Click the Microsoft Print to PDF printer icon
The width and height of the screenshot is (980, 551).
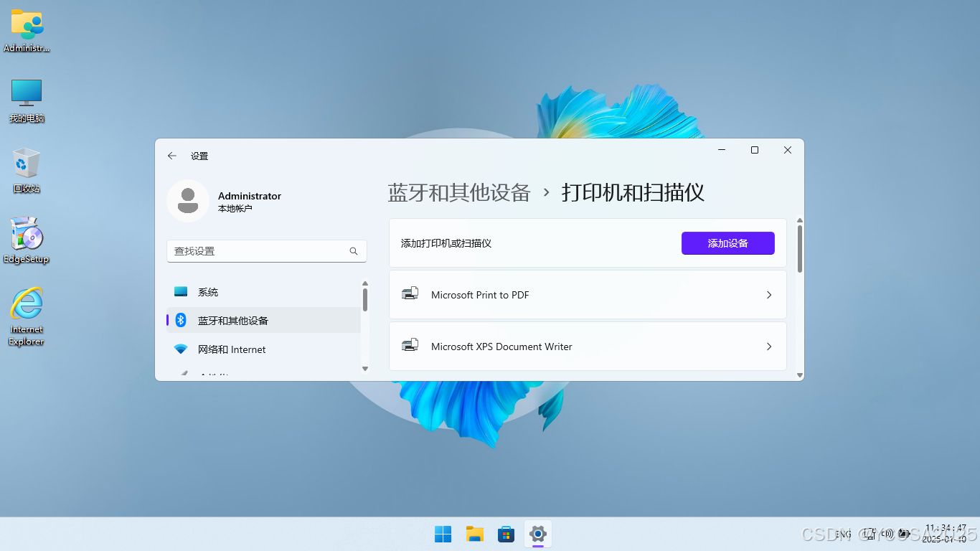click(x=410, y=294)
